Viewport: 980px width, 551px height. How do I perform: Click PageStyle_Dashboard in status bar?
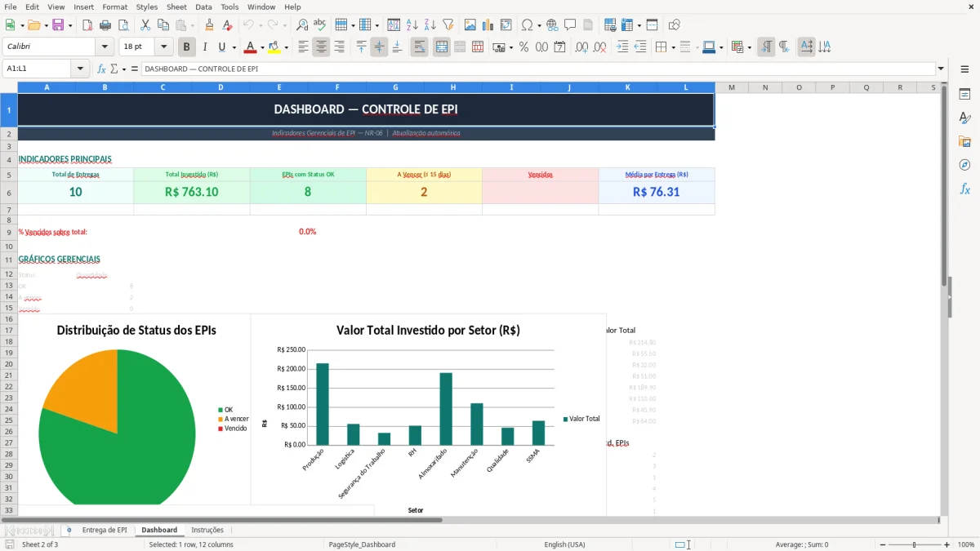(362, 544)
